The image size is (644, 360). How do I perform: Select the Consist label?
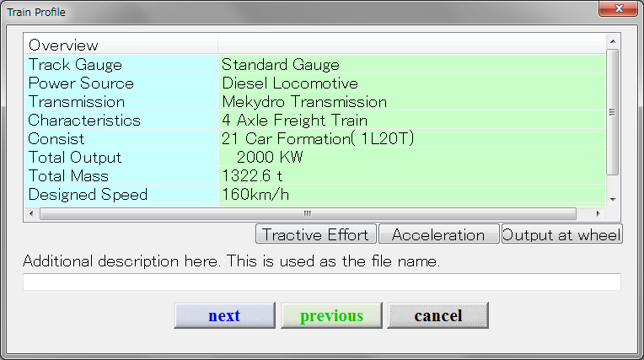(56, 138)
